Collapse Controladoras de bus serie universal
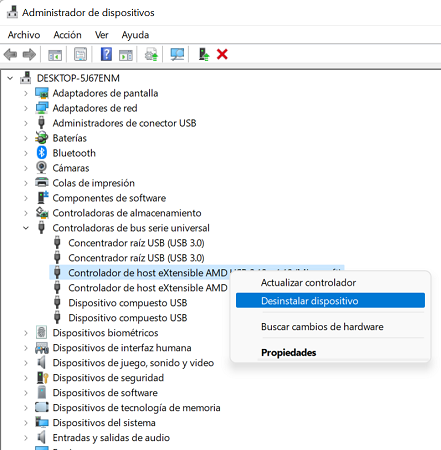The height and width of the screenshot is (450, 441). [26, 228]
